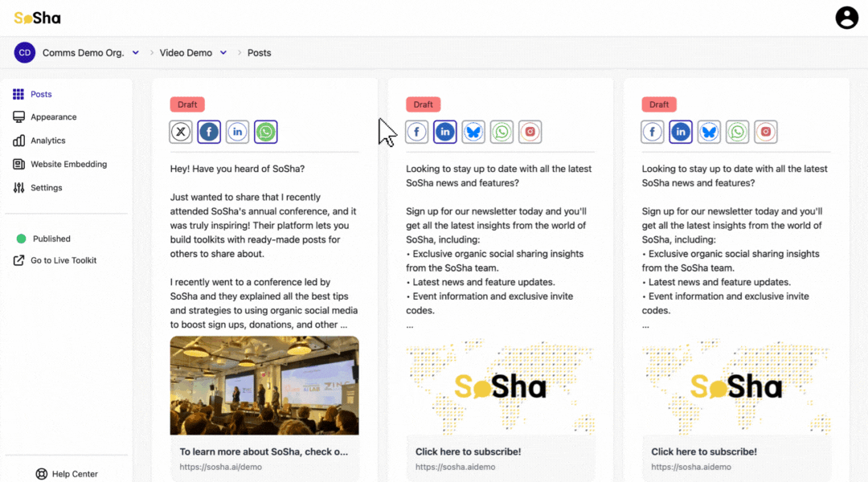868x482 pixels.
Task: Open the conference photo thumbnail
Action: [x=264, y=385]
